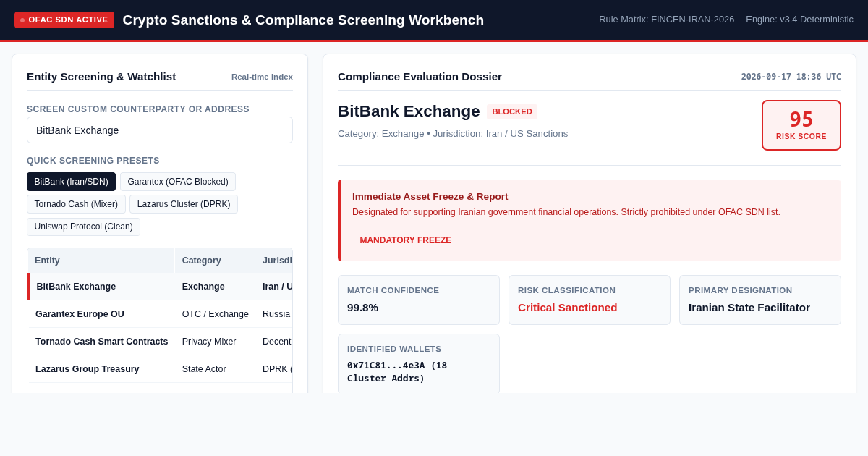Click the Iranian State Facilitator designation

[749, 308]
